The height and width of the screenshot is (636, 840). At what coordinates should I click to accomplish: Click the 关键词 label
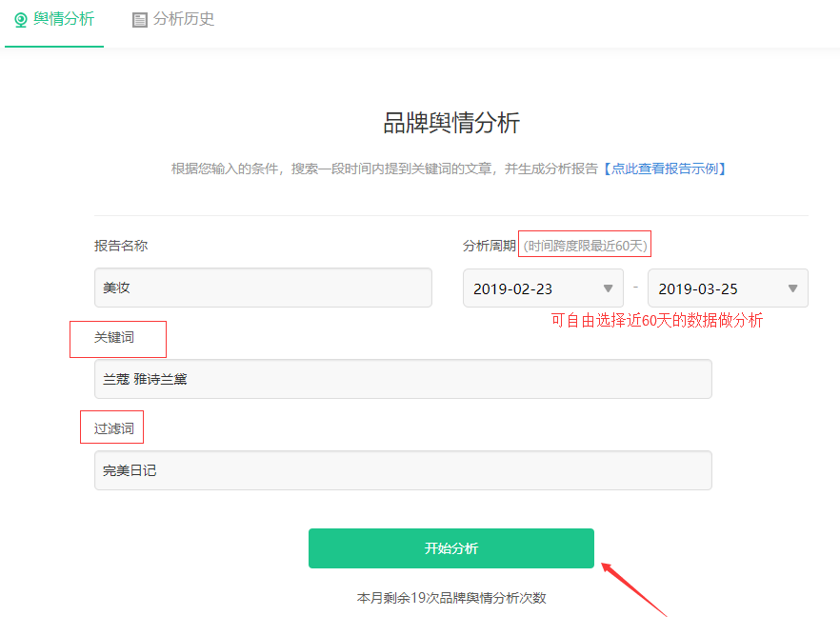[114, 337]
